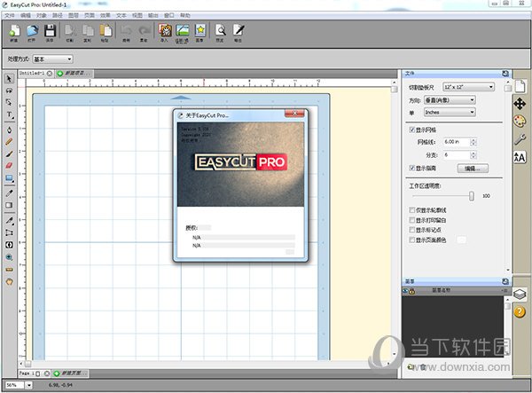The width and height of the screenshot is (532, 393).
Task: Toggle the layer eye visibility icon
Action: (x=406, y=291)
